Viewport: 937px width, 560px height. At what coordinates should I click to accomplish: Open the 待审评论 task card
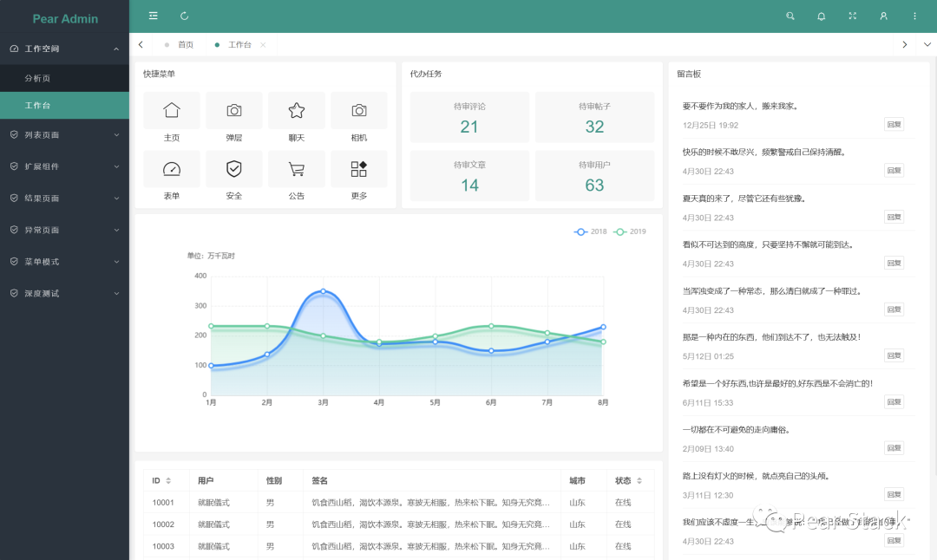[469, 118]
